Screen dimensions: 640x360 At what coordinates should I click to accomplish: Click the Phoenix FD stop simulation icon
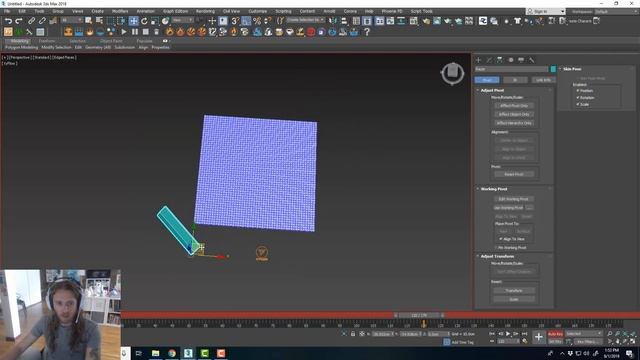(146, 32)
